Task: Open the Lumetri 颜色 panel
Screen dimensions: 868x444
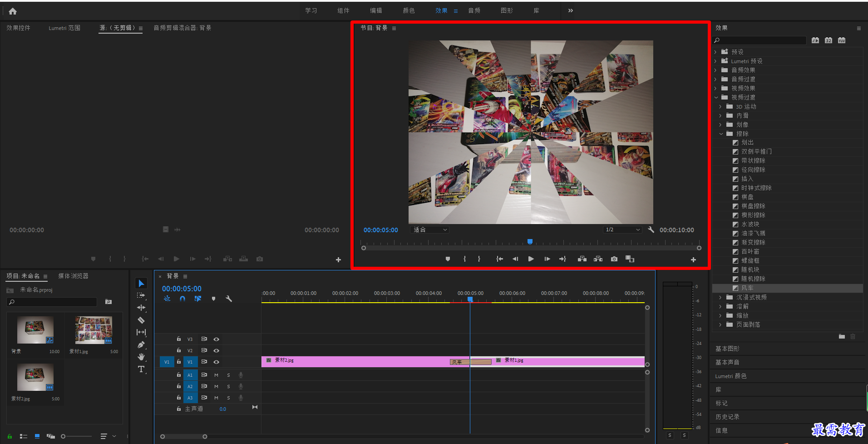Action: [x=730, y=376]
